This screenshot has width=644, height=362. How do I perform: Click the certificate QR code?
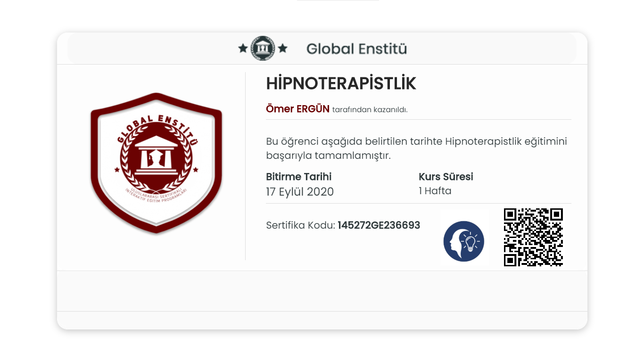pos(533,237)
